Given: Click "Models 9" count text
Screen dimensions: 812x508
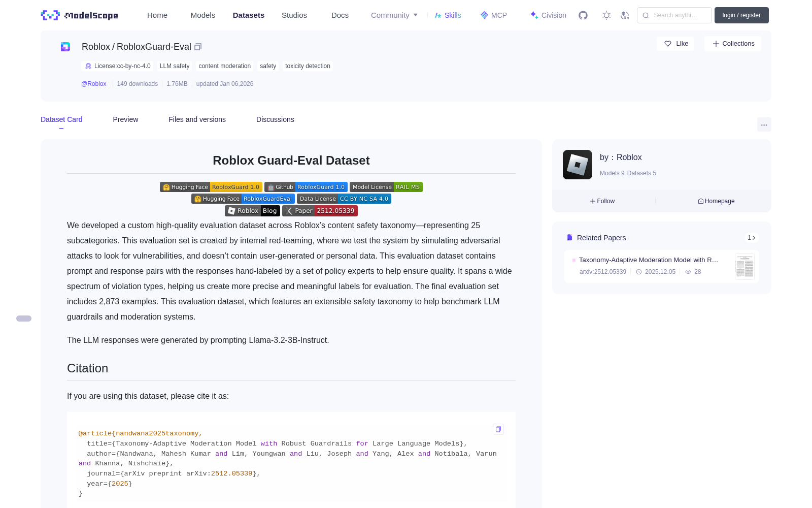Looking at the screenshot, I should pos(612,173).
